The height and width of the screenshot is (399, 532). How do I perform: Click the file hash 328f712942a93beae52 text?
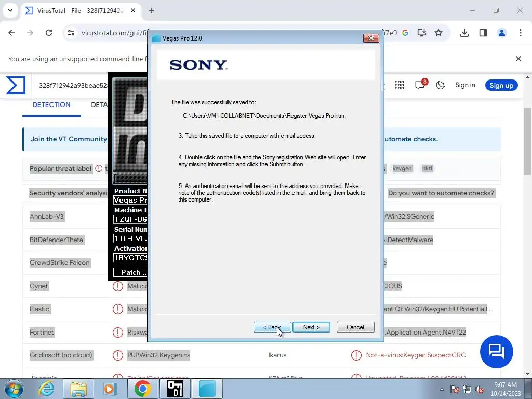point(73,85)
